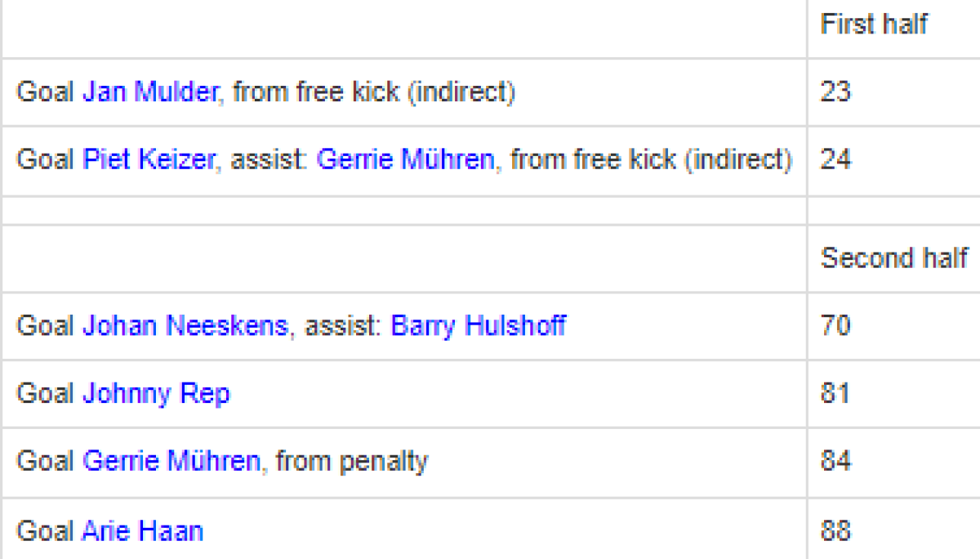Viewport: 980px width, 559px height.
Task: Click the Piet Keizer link
Action: click(149, 159)
